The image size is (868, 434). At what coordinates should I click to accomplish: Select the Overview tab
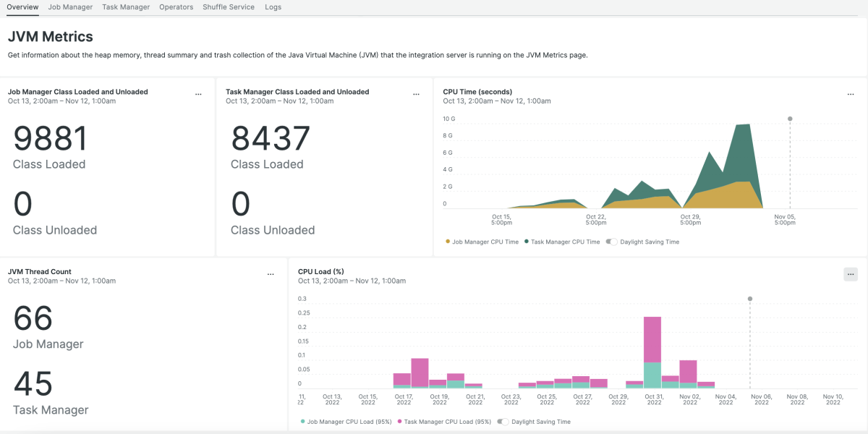click(22, 7)
